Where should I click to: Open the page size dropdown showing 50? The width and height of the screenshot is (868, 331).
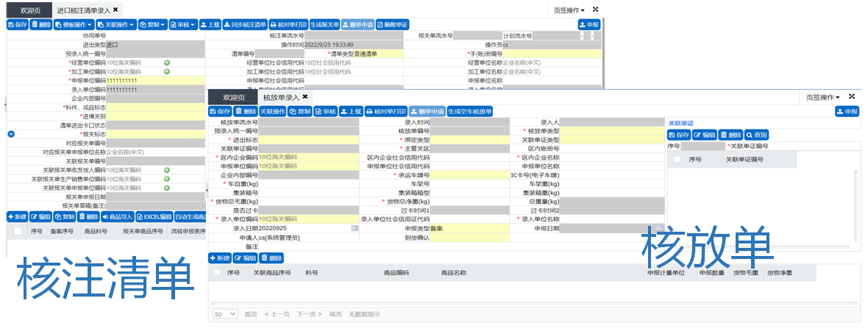pyautogui.click(x=225, y=314)
